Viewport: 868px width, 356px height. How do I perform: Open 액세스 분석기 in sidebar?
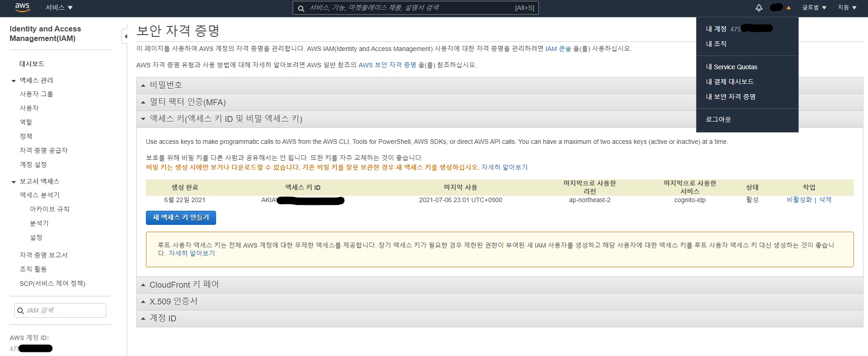tap(40, 195)
